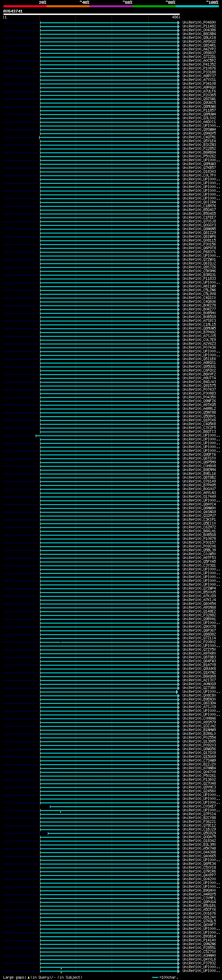Select the UniRef100_B8C8B4 label
The width and height of the screenshot is (222, 980).
[x=199, y=34]
